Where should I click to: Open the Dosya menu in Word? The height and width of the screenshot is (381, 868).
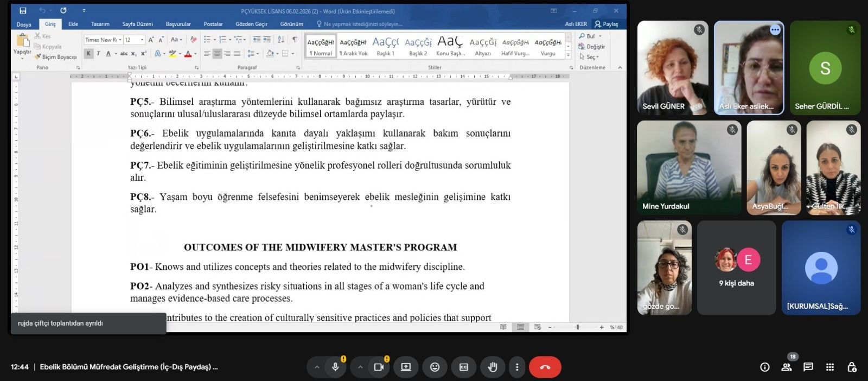[x=24, y=24]
